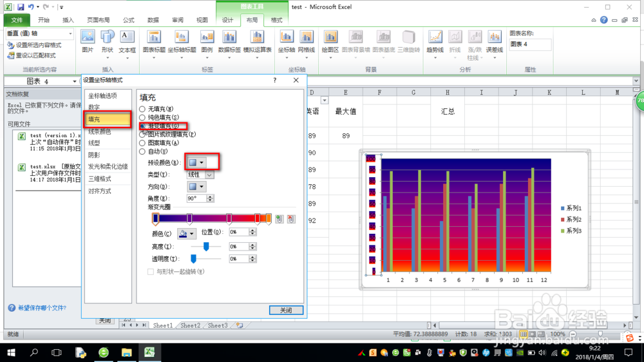Image resolution: width=644 pixels, height=362 pixels.
Task: Open the 坐标轴标题 (Axis Titles) options
Action: click(x=182, y=44)
